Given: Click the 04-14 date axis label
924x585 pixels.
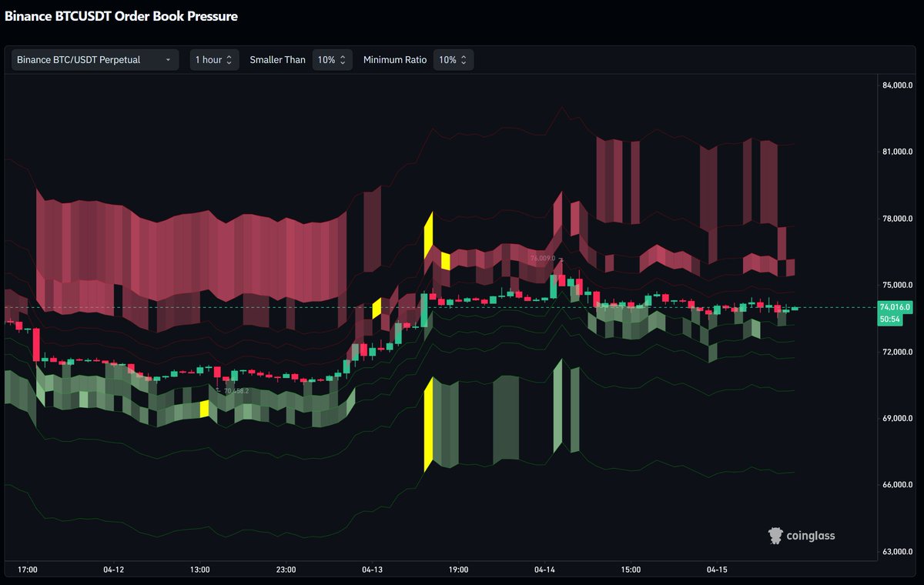Looking at the screenshot, I should 544,570.
